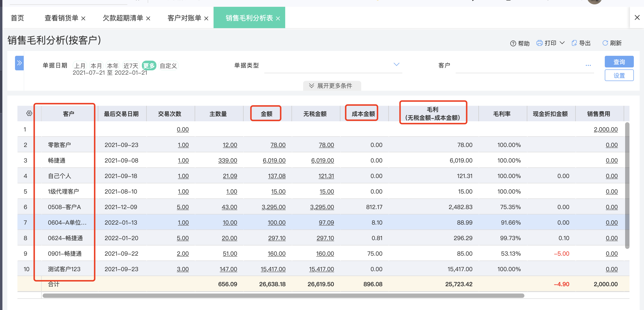Expand the side panel with double-arrow icon
644x310 pixels.
(x=20, y=63)
